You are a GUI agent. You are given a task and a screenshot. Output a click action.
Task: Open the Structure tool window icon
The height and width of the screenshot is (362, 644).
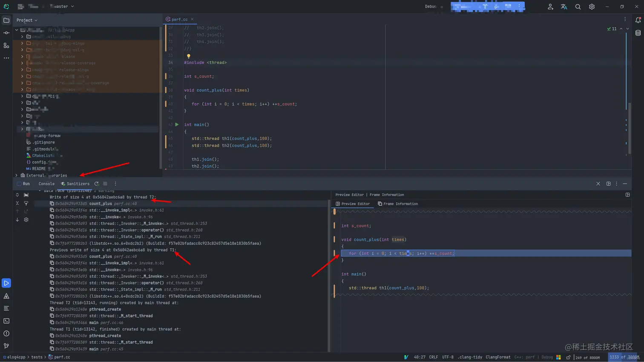pos(6,45)
